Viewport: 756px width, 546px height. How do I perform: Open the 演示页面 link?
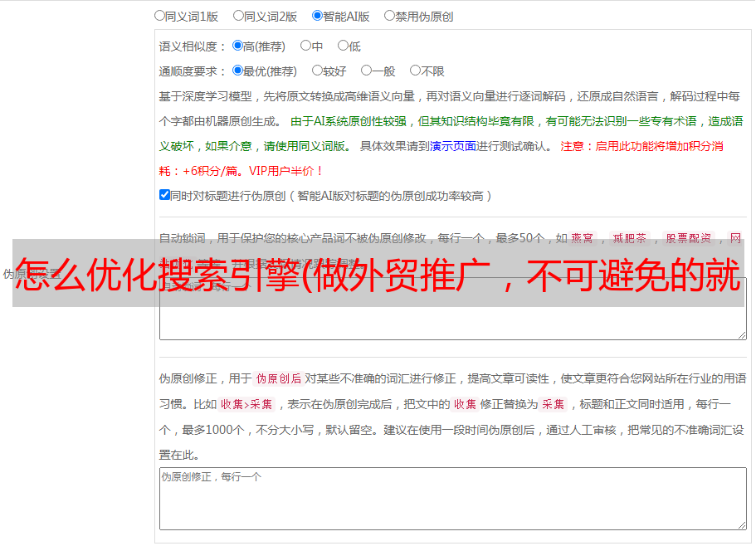click(453, 146)
